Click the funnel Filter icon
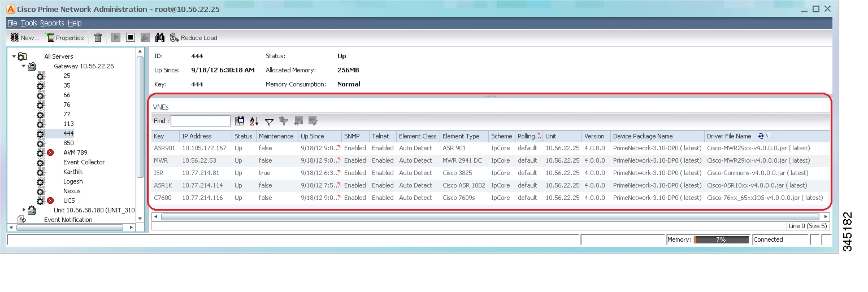The width and height of the screenshot is (868, 292). tap(269, 121)
